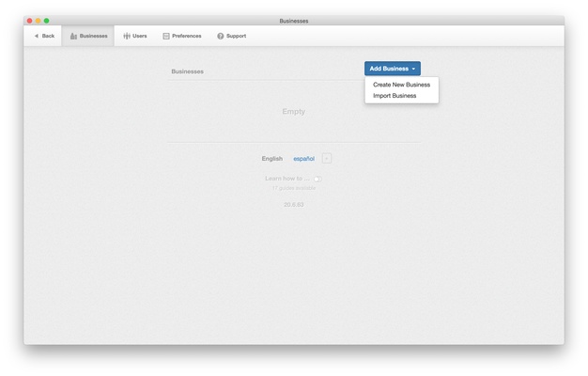Image resolution: width=588 pixels, height=376 pixels.
Task: Click the 'Businesses' section heading
Action: click(x=188, y=71)
